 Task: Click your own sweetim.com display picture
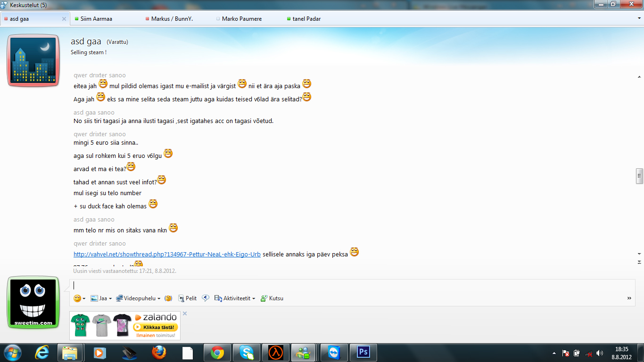coord(33,303)
